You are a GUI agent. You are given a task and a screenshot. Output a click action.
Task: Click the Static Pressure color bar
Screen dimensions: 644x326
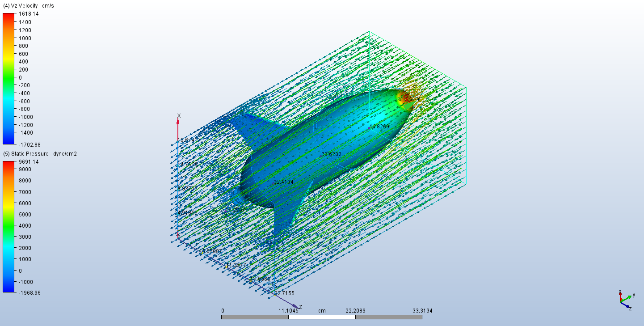click(x=9, y=227)
